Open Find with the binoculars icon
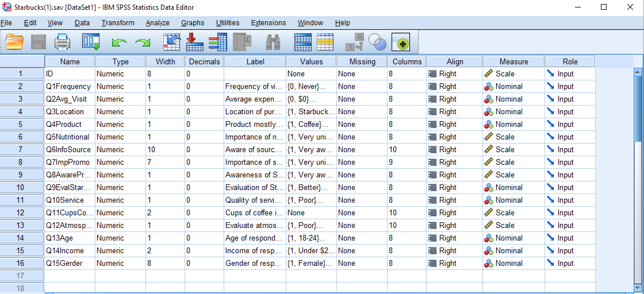Image resolution: width=644 pixels, height=294 pixels. (x=273, y=42)
